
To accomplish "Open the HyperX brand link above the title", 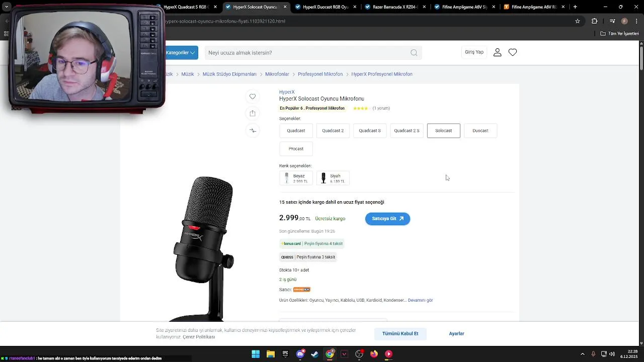I will 287,92.
